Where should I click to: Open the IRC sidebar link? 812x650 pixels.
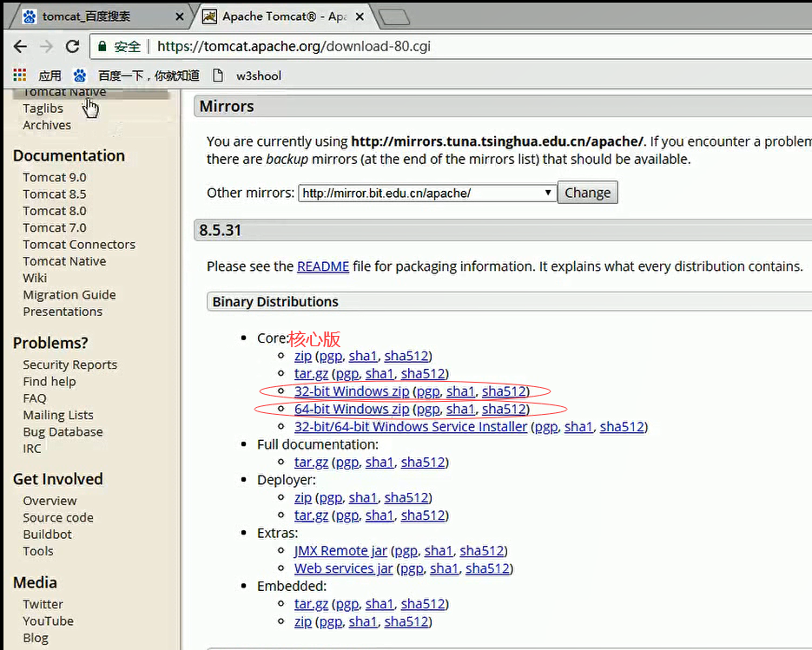(x=31, y=449)
